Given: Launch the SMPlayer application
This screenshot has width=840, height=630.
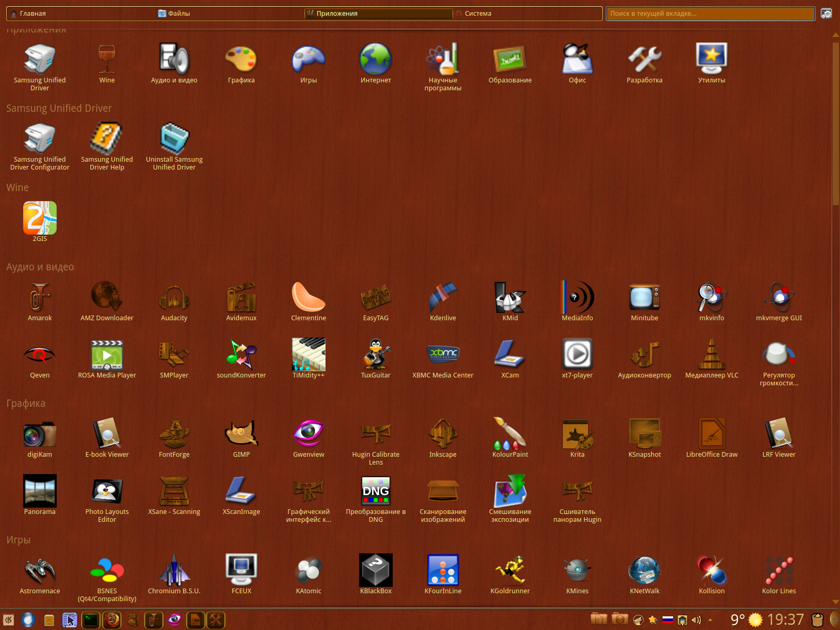Looking at the screenshot, I should point(174,359).
